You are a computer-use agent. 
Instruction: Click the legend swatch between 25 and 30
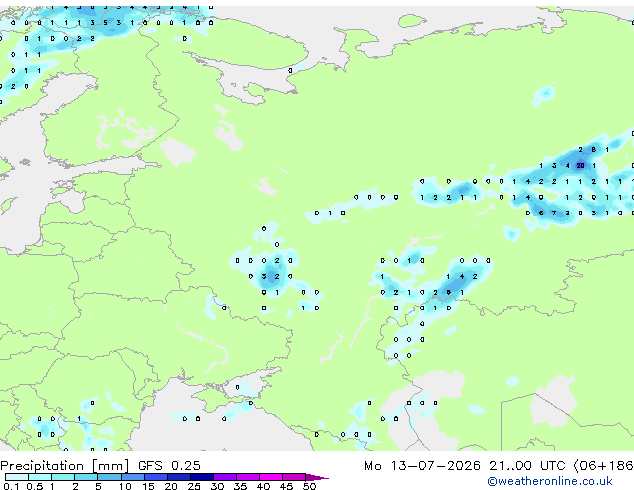point(201,477)
